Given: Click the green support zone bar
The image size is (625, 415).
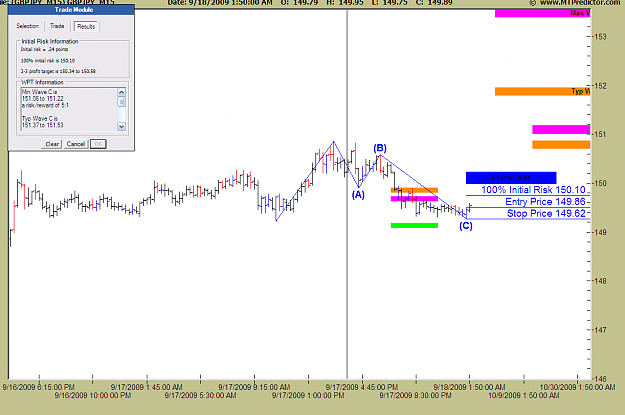Looking at the screenshot, I should click(414, 226).
